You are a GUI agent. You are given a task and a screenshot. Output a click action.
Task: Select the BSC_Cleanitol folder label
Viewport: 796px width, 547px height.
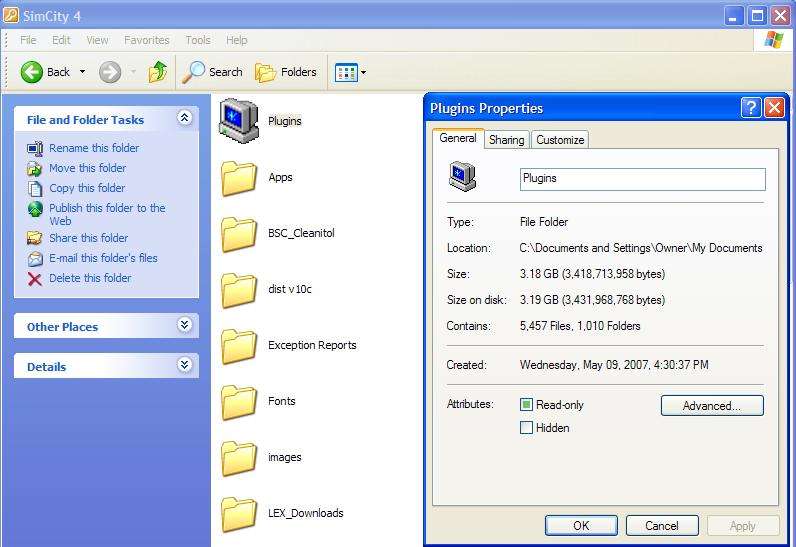pos(301,233)
